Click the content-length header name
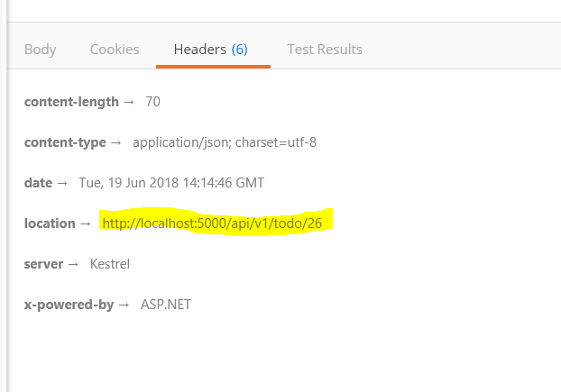The height and width of the screenshot is (392, 561). pyautogui.click(x=71, y=102)
